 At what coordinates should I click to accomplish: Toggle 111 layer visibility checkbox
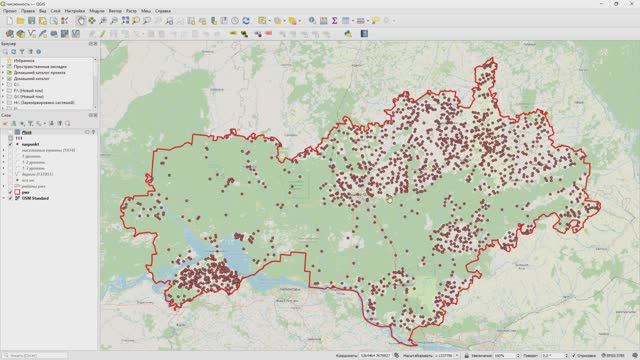tap(11, 138)
